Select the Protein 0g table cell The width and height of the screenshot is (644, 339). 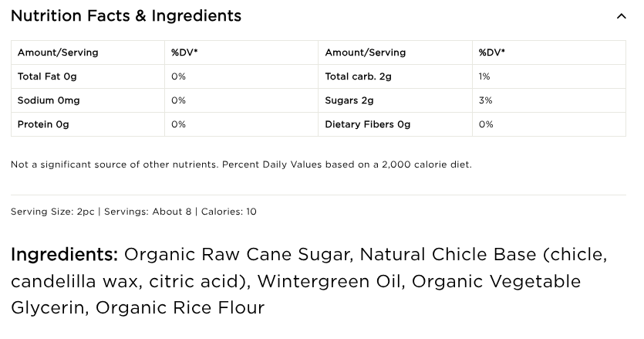[43, 124]
